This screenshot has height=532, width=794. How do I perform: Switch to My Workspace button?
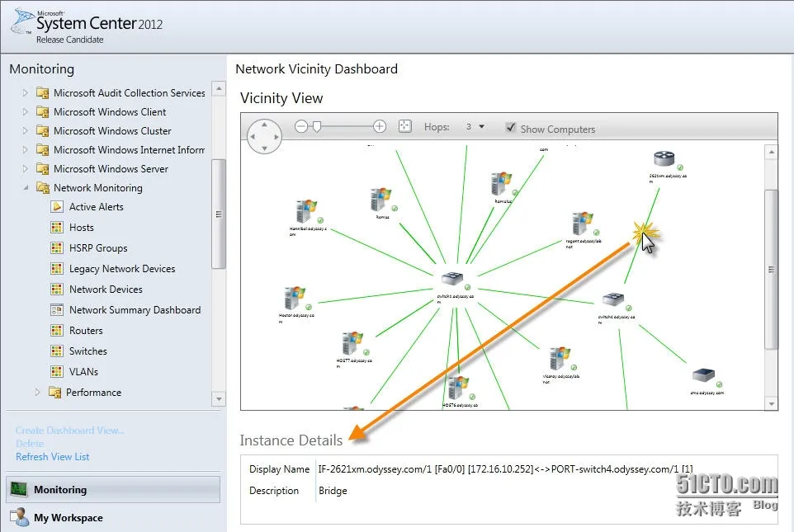(113, 517)
